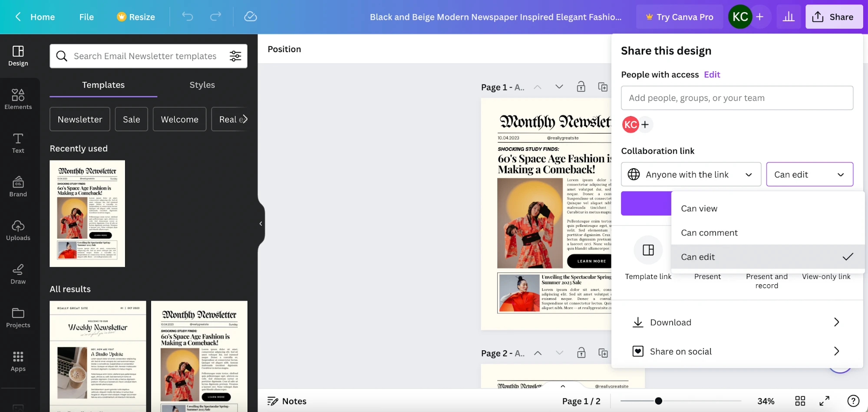The height and width of the screenshot is (412, 868).
Task: Click the cloud save status icon
Action: click(251, 17)
